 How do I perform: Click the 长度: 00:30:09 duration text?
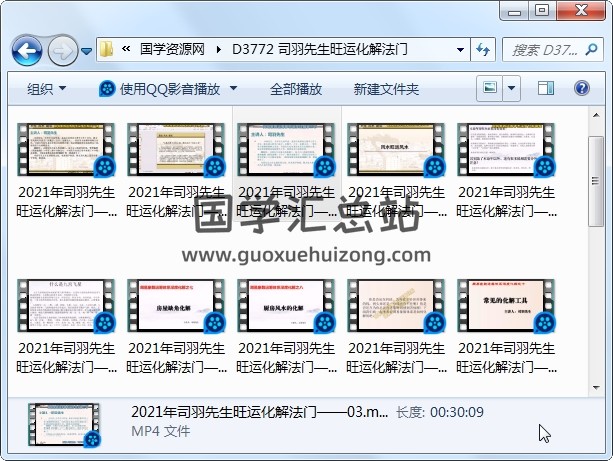tap(440, 412)
